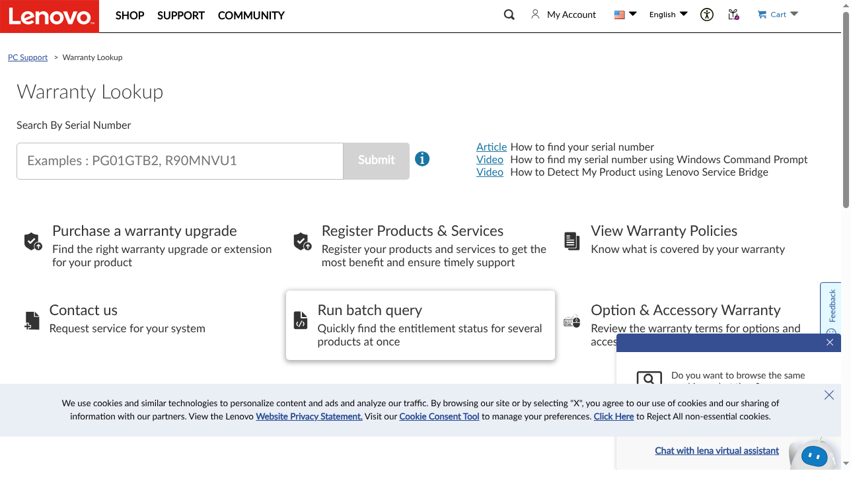Screen dimensions: 851x504
Task: Click 'Request service for your system' text
Action: coord(128,328)
